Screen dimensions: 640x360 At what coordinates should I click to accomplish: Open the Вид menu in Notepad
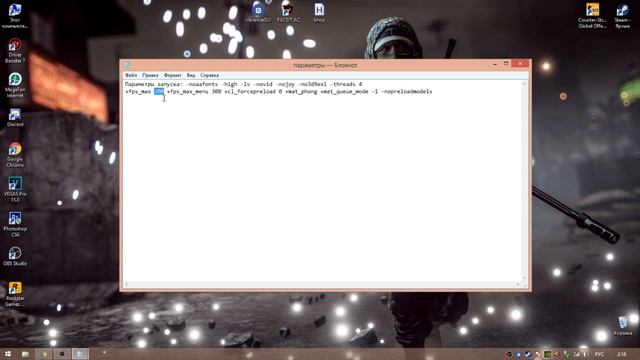pos(191,75)
